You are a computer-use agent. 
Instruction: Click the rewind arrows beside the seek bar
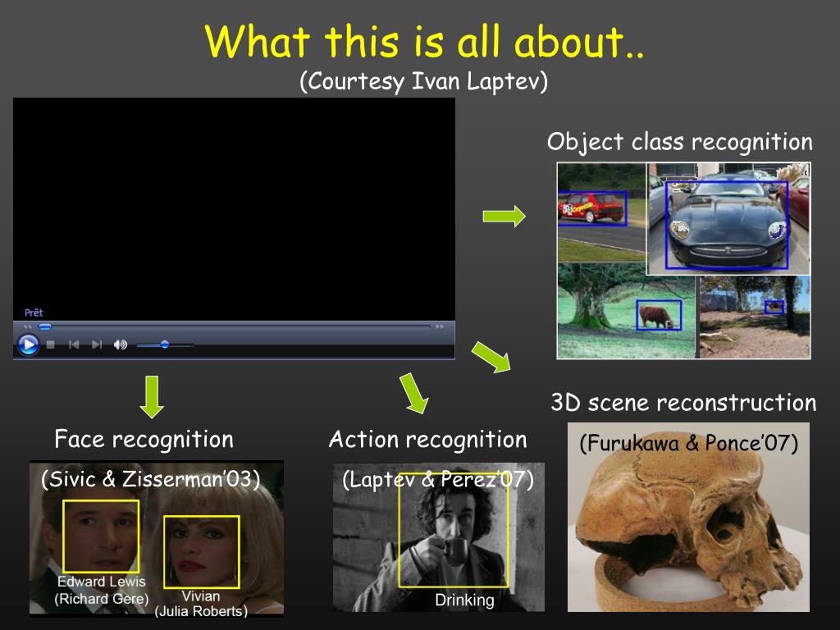point(28,326)
